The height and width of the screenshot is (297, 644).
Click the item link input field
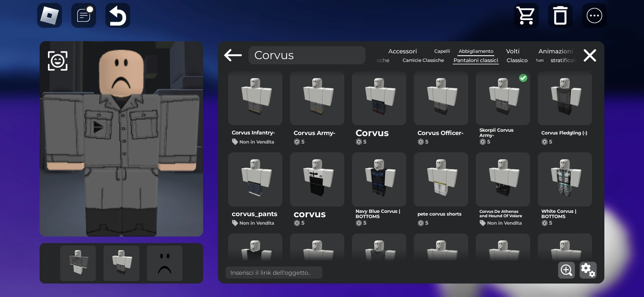(274, 273)
